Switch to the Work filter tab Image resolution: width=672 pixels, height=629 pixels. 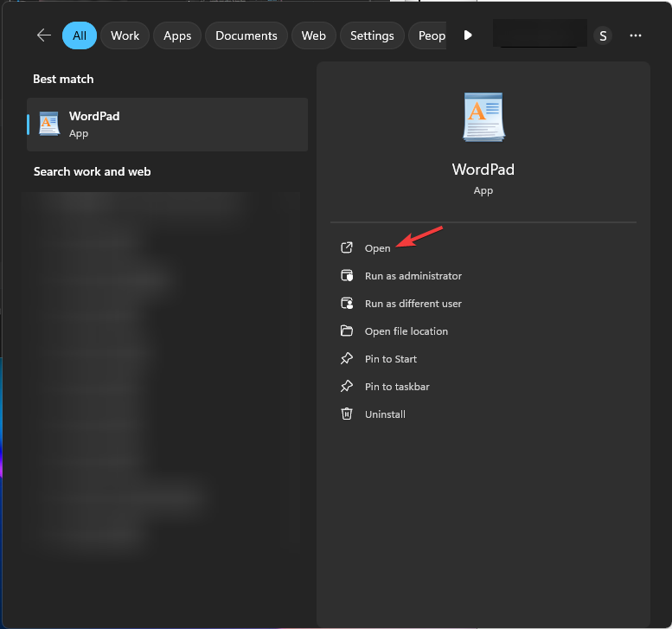125,35
